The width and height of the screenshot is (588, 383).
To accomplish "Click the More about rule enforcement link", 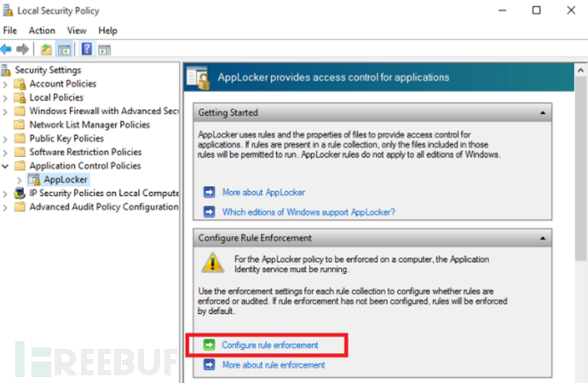I will click(x=273, y=365).
